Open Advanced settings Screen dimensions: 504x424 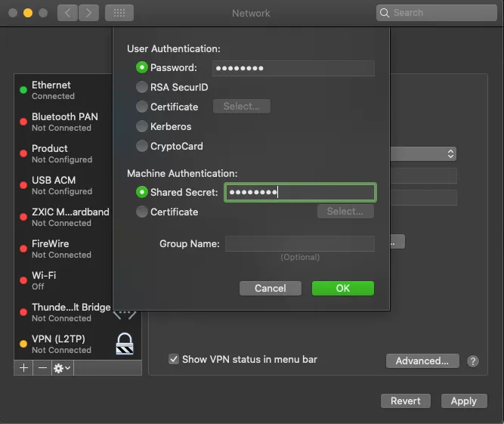coord(422,361)
